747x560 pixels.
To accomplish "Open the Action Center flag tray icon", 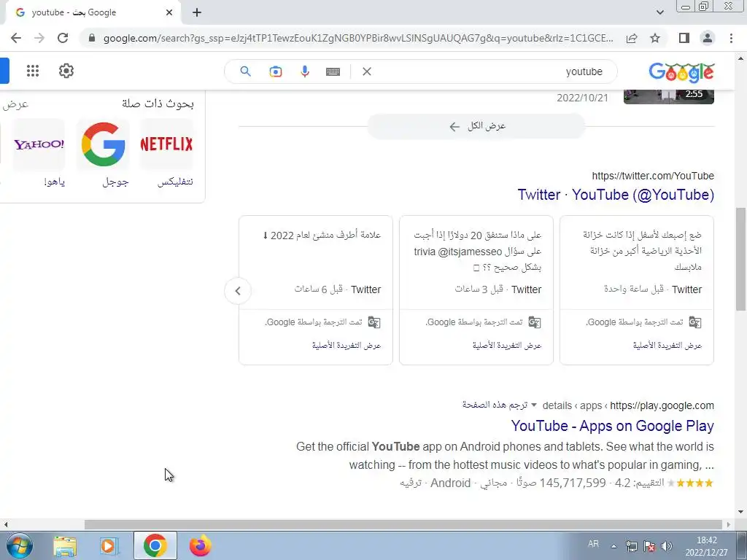I will (649, 546).
